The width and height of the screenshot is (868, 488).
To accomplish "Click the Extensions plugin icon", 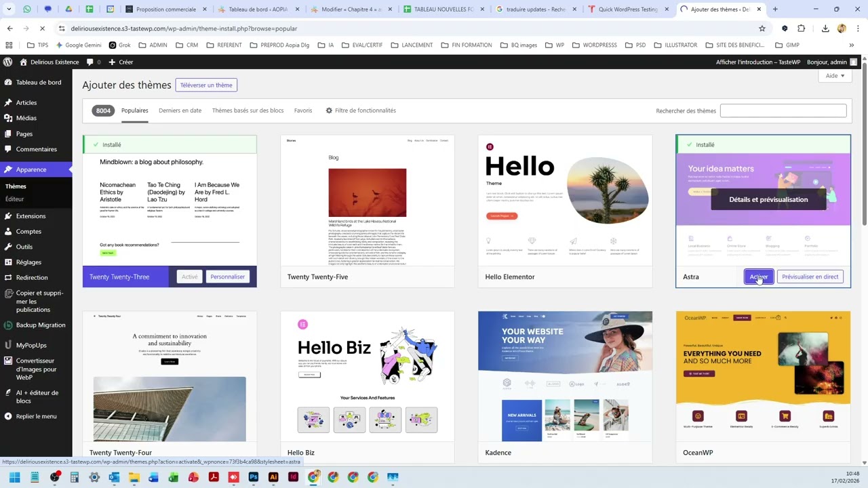I will 8,216.
